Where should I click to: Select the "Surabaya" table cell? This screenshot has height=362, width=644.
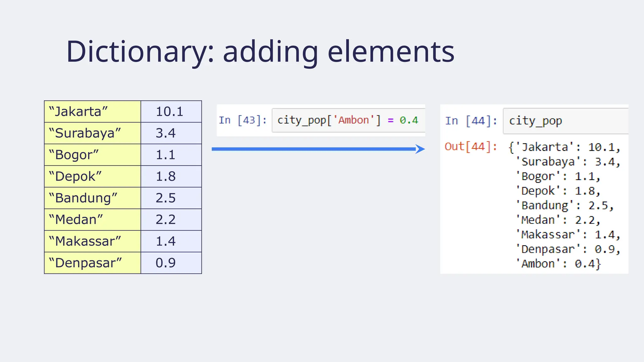92,133
